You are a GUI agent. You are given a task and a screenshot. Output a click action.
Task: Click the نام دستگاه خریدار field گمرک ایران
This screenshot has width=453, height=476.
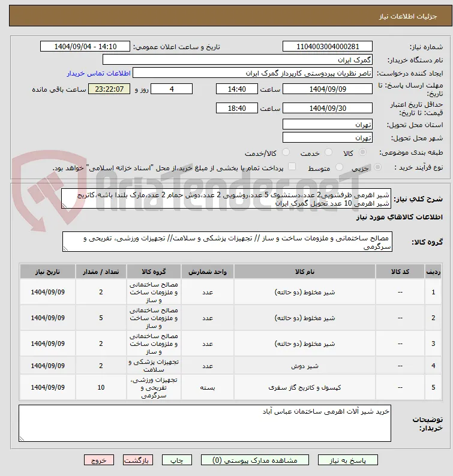[x=237, y=59]
